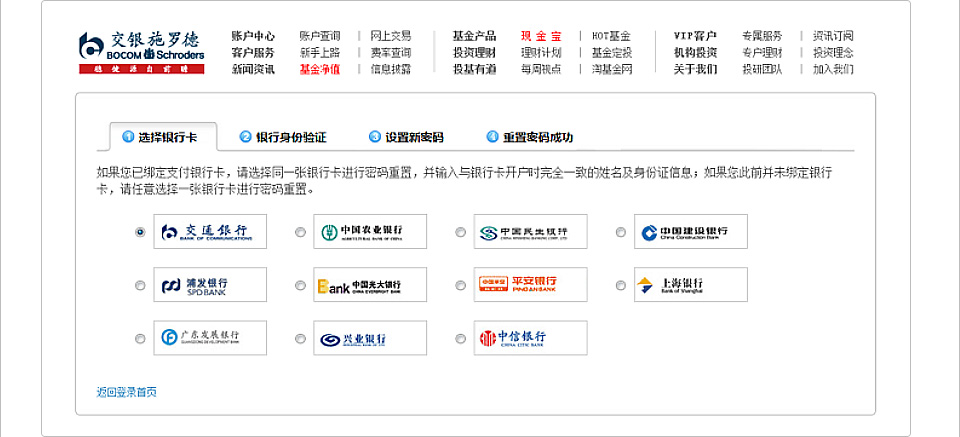
Task: Select the 交通银行 radio button
Action: (140, 232)
